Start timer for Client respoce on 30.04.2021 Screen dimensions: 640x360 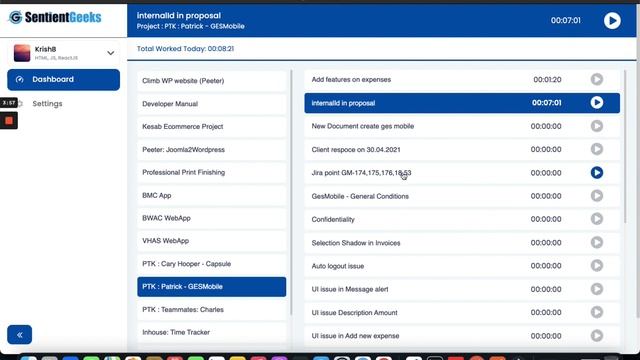click(597, 149)
